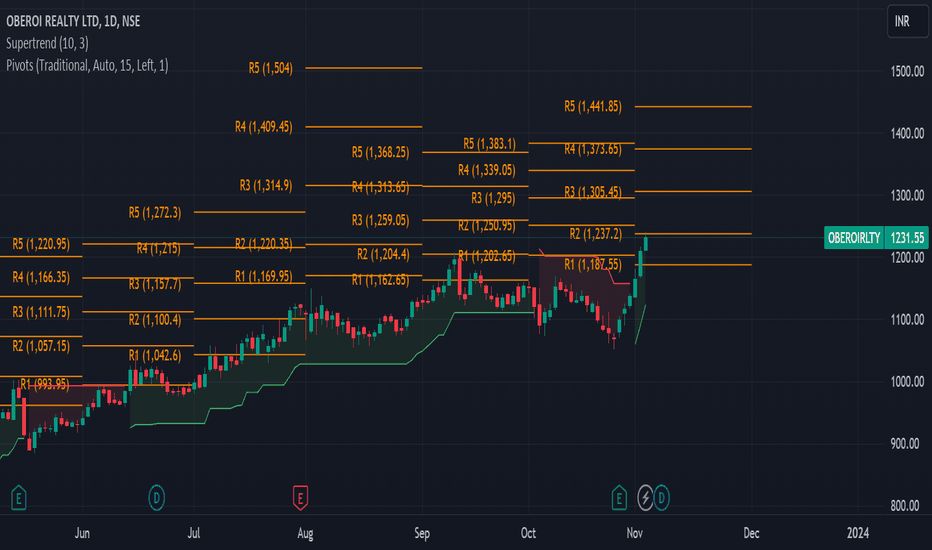
Task: Click the red earnings E icon at Aug
Action: point(300,498)
